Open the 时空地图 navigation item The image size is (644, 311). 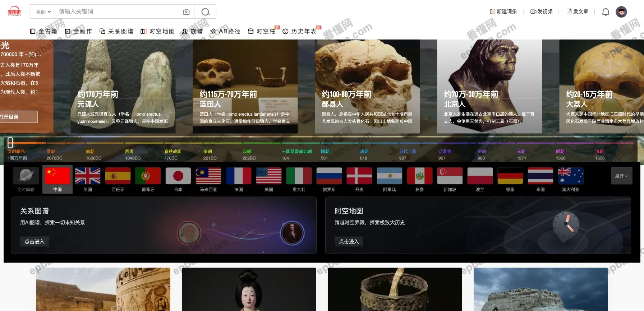pyautogui.click(x=157, y=31)
